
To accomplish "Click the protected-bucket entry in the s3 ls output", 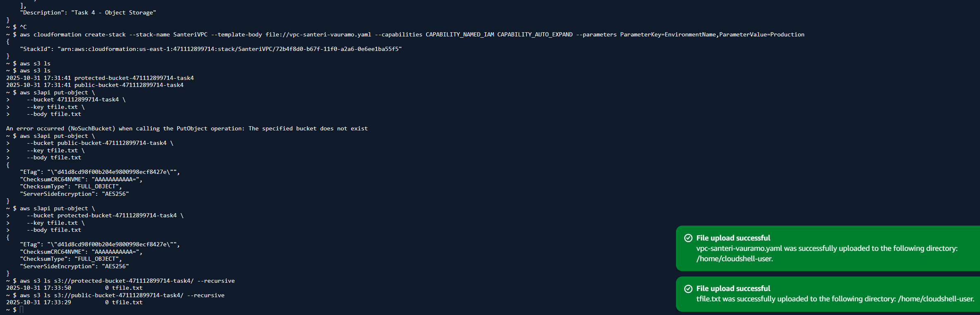I will click(x=134, y=78).
